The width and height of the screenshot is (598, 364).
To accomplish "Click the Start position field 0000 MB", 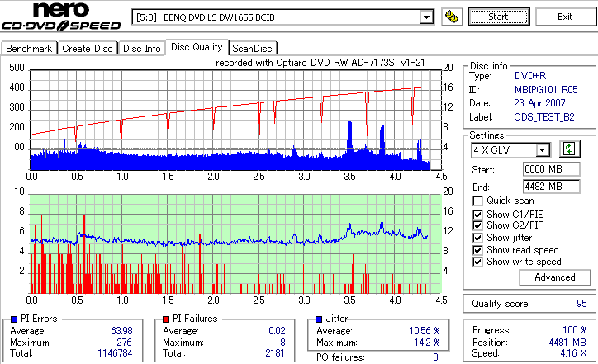I will pos(552,169).
